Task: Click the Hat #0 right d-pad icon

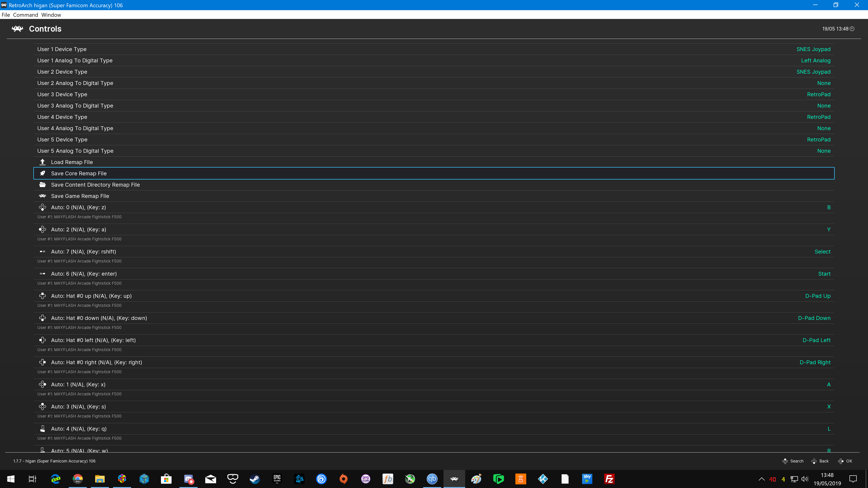Action: coord(42,362)
